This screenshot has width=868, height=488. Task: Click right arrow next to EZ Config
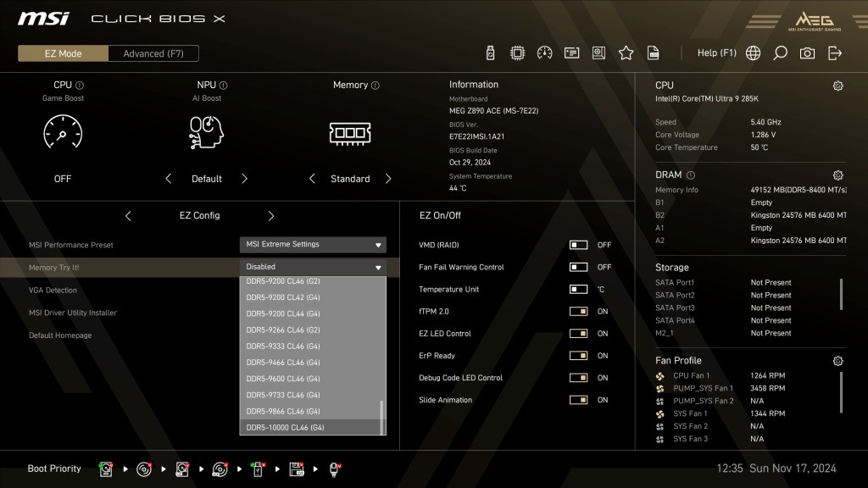tap(271, 216)
